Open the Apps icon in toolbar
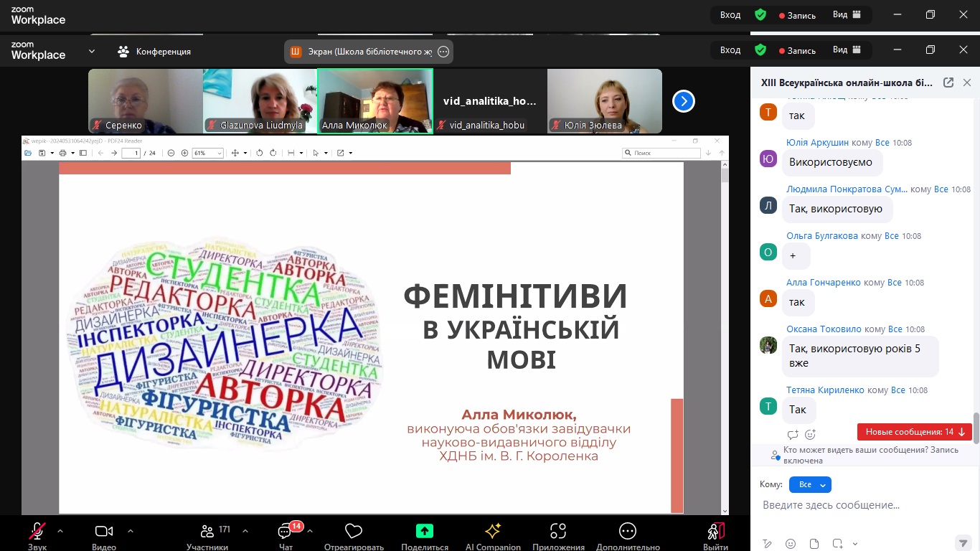 pyautogui.click(x=558, y=531)
